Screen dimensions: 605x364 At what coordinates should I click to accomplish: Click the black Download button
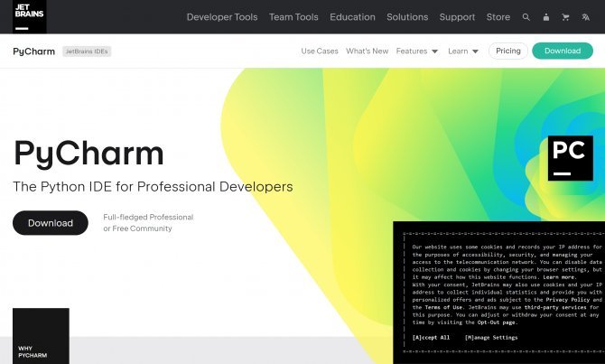pos(51,223)
